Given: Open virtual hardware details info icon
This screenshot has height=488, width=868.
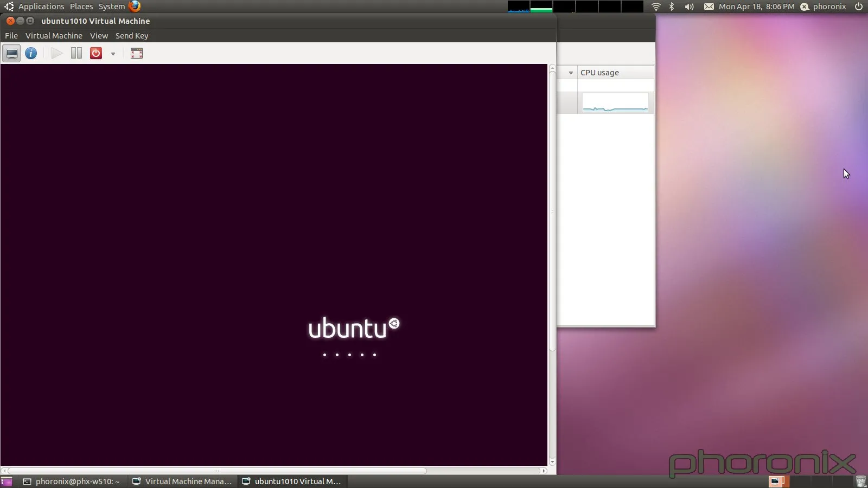Looking at the screenshot, I should [x=31, y=53].
